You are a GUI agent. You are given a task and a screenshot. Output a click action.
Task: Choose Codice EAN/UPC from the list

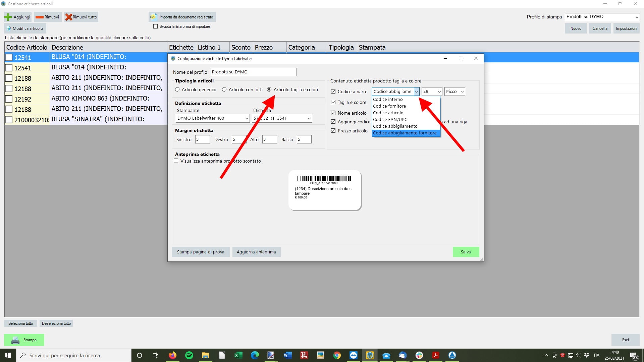[x=406, y=120]
